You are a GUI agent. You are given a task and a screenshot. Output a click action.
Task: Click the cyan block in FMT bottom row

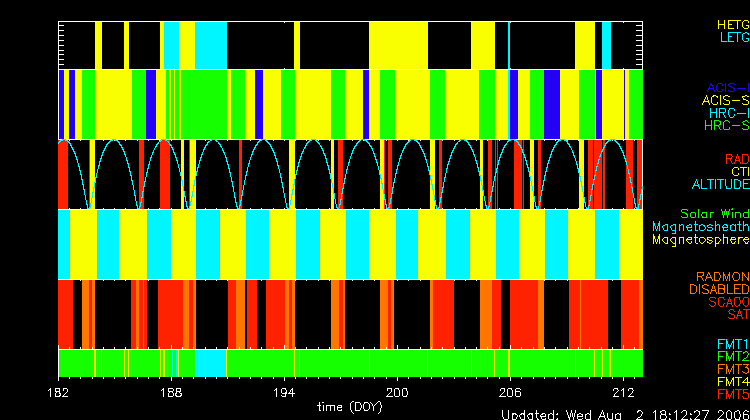click(x=209, y=361)
